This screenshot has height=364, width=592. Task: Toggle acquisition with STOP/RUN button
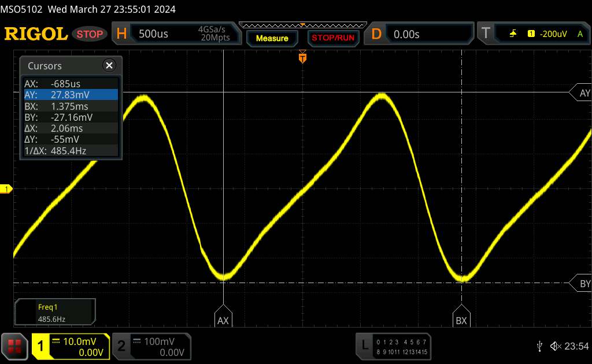(332, 38)
